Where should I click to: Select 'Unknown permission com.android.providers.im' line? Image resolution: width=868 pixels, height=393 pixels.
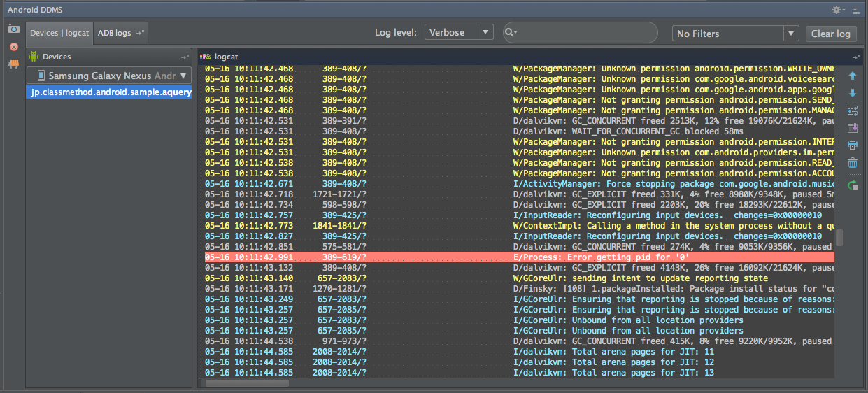coord(520,152)
